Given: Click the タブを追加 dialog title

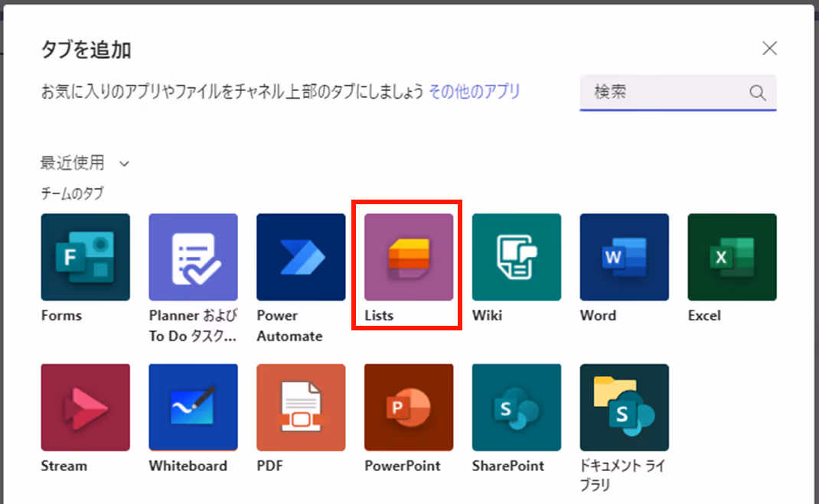Looking at the screenshot, I should click(x=86, y=50).
